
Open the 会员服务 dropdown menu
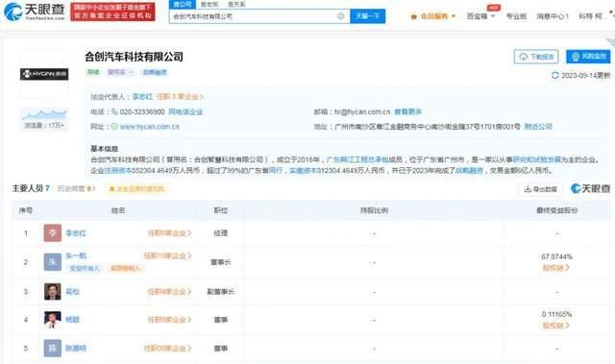point(433,16)
